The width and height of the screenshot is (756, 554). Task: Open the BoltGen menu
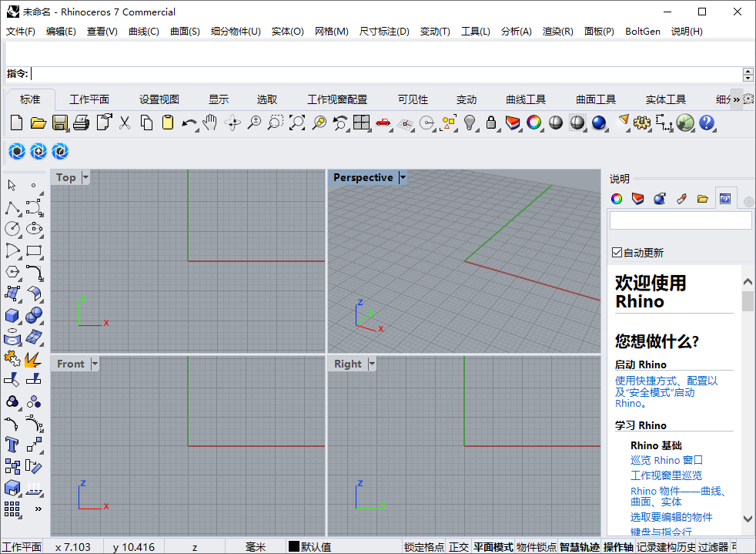tap(643, 32)
